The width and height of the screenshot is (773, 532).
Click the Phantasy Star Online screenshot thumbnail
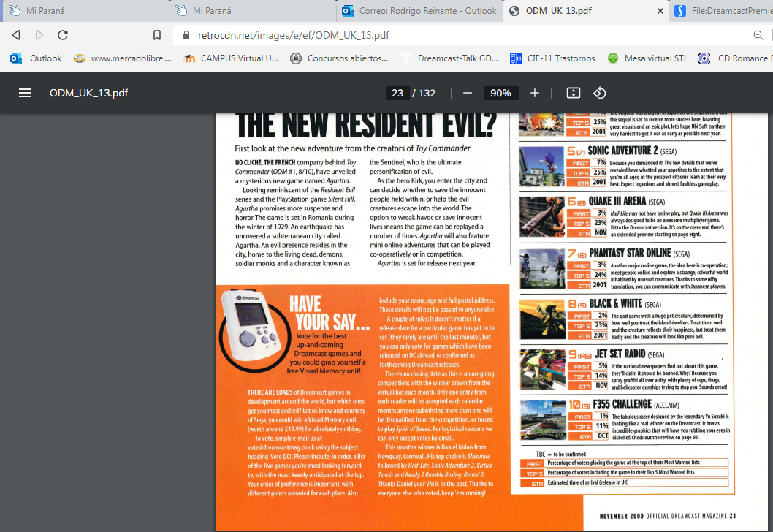[542, 269]
